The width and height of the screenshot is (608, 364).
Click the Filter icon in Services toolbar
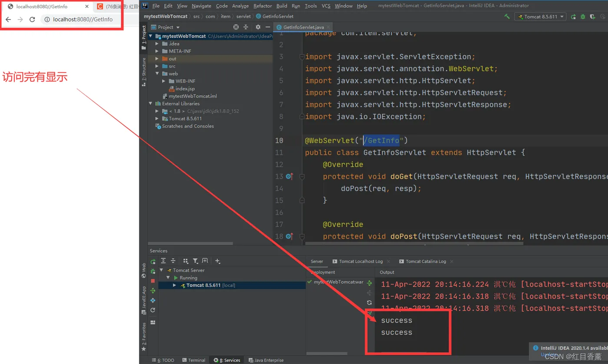195,261
